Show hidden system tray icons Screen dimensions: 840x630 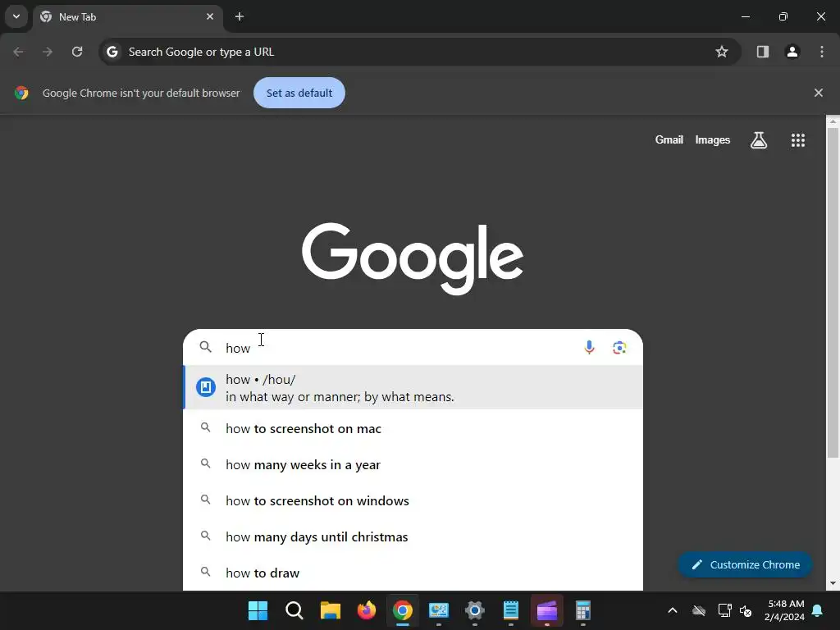(673, 610)
